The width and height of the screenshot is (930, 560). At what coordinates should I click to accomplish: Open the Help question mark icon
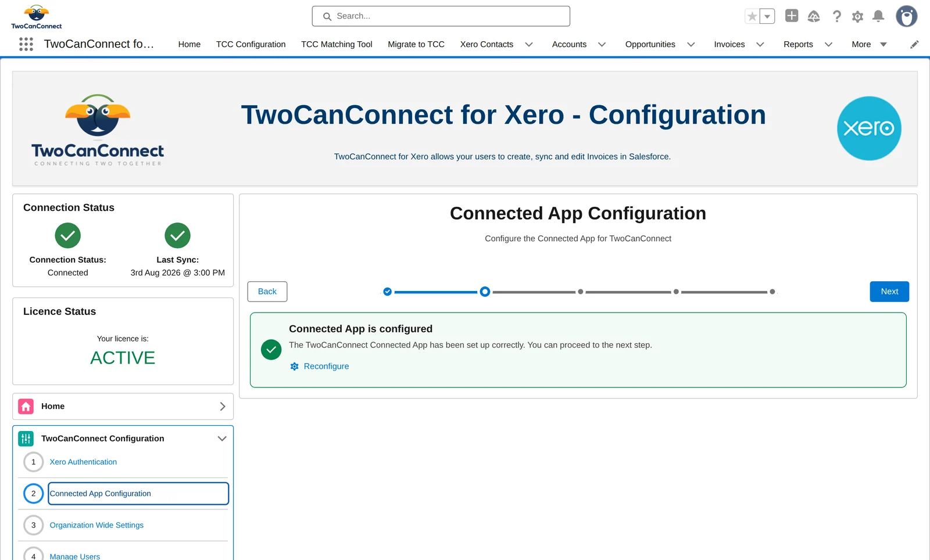pyautogui.click(x=836, y=16)
